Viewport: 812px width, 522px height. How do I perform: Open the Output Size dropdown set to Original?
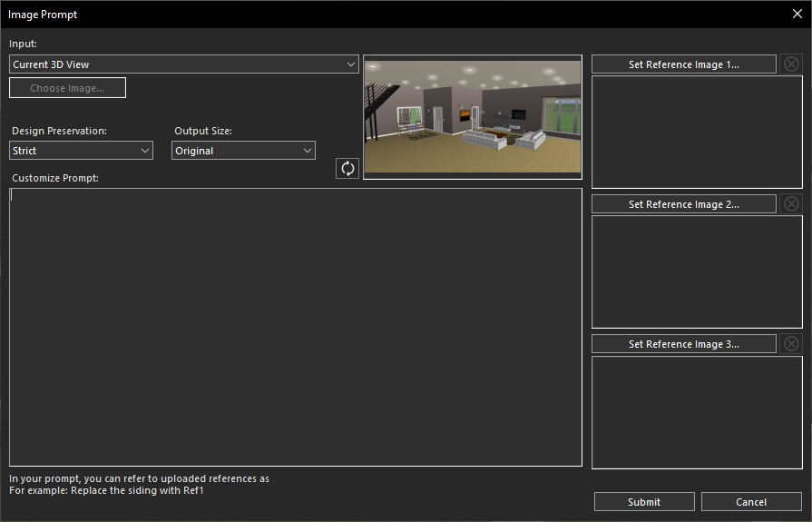[x=243, y=151]
